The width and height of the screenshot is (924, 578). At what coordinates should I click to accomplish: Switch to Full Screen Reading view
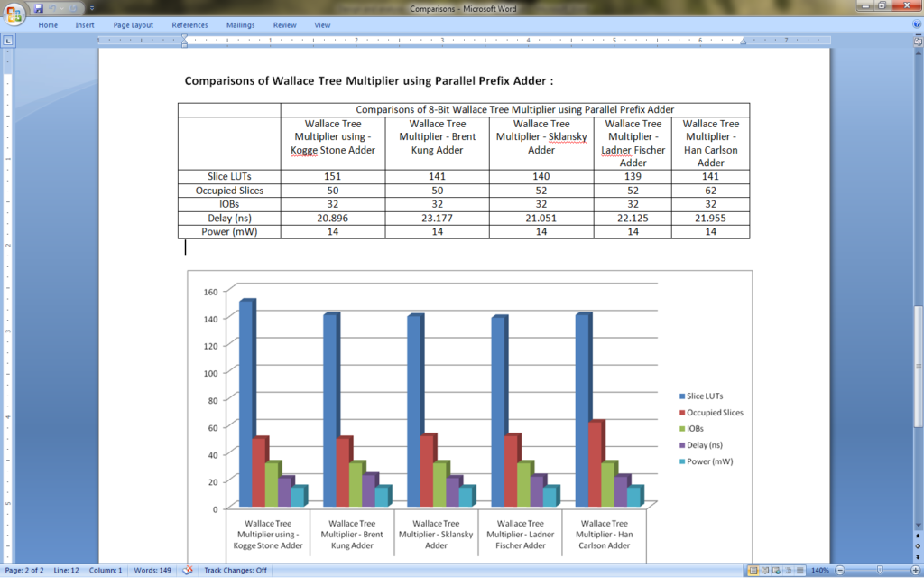765,571
